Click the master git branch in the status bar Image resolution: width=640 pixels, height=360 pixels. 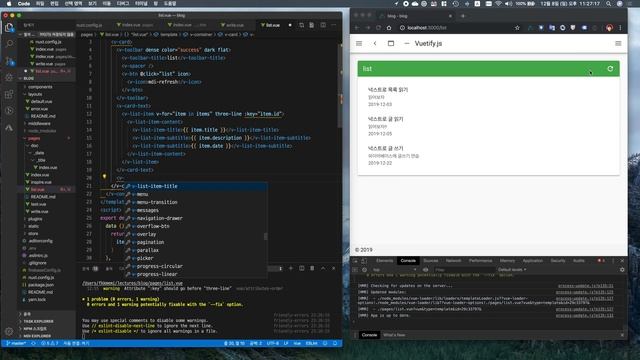(x=16, y=343)
